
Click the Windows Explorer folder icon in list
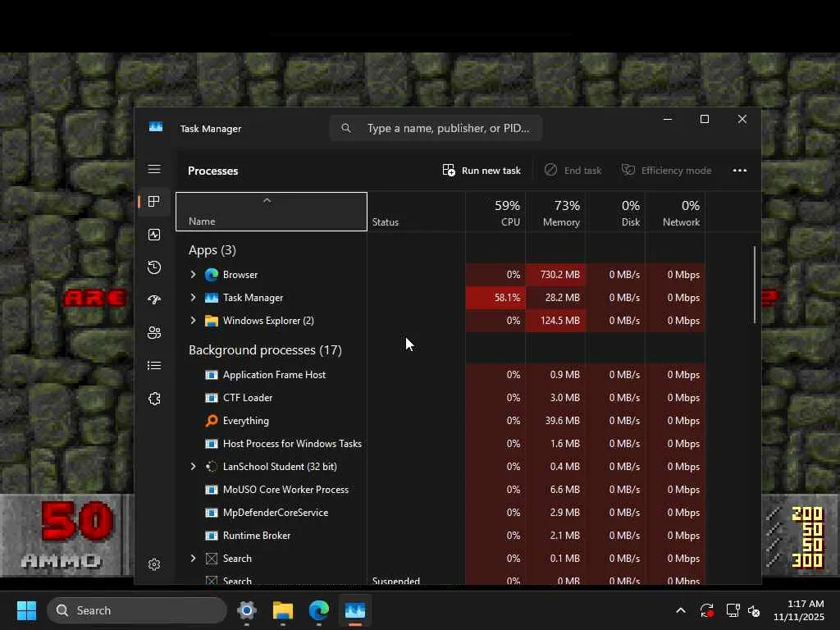(x=212, y=321)
